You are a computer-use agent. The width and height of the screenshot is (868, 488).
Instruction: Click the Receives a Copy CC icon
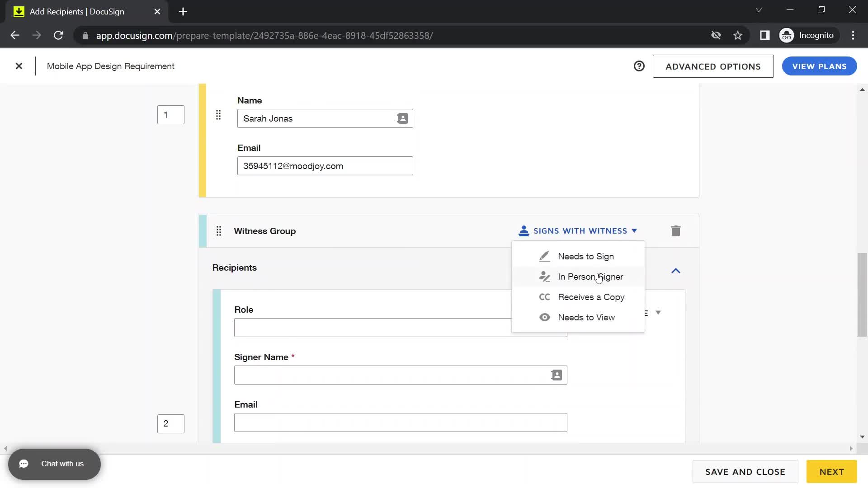[544, 297]
